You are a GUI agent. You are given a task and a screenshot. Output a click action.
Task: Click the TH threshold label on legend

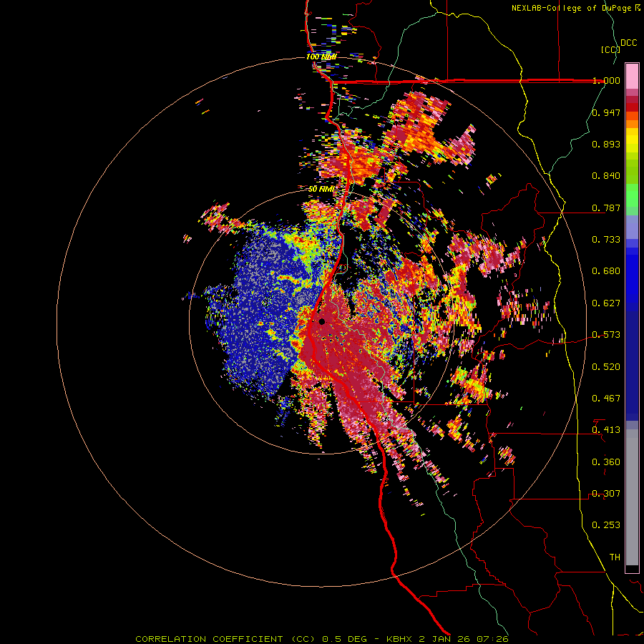tap(615, 557)
